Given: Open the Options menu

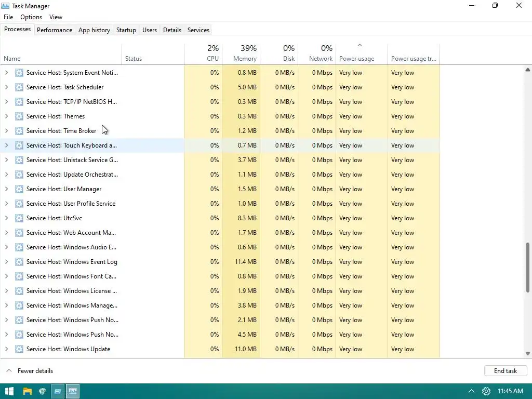Looking at the screenshot, I should [31, 17].
